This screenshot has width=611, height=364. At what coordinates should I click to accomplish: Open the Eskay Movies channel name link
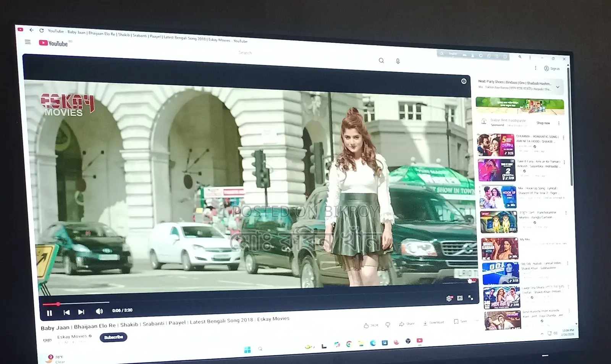[72, 336]
